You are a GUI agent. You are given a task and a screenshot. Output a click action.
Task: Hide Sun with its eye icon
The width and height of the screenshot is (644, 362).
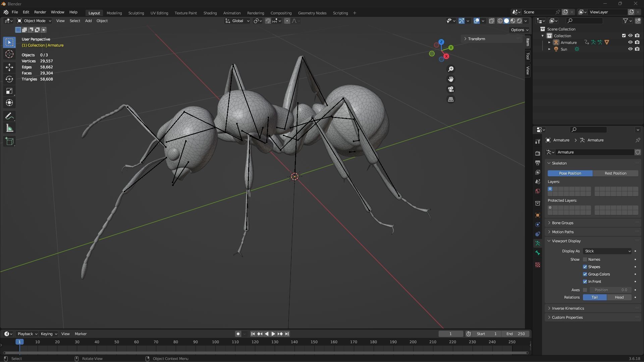pyautogui.click(x=630, y=49)
